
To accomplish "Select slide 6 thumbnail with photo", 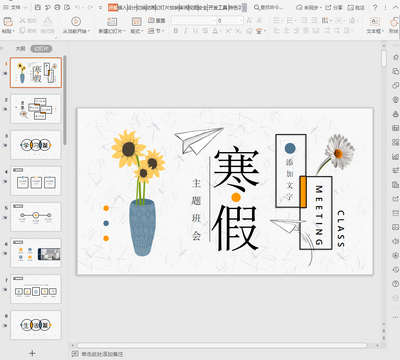I will pyautogui.click(x=36, y=253).
